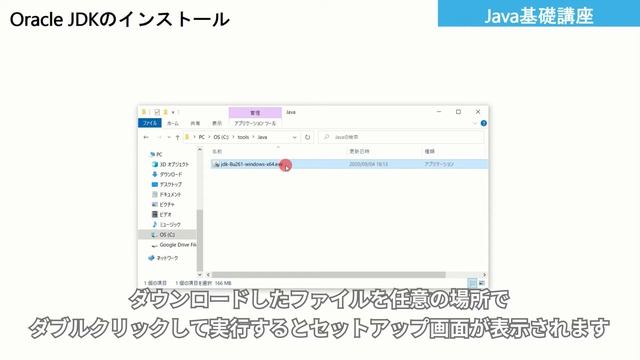Viewport: 640px width, 360px height.
Task: Open the 表示 ribbon tab
Action: (217, 123)
